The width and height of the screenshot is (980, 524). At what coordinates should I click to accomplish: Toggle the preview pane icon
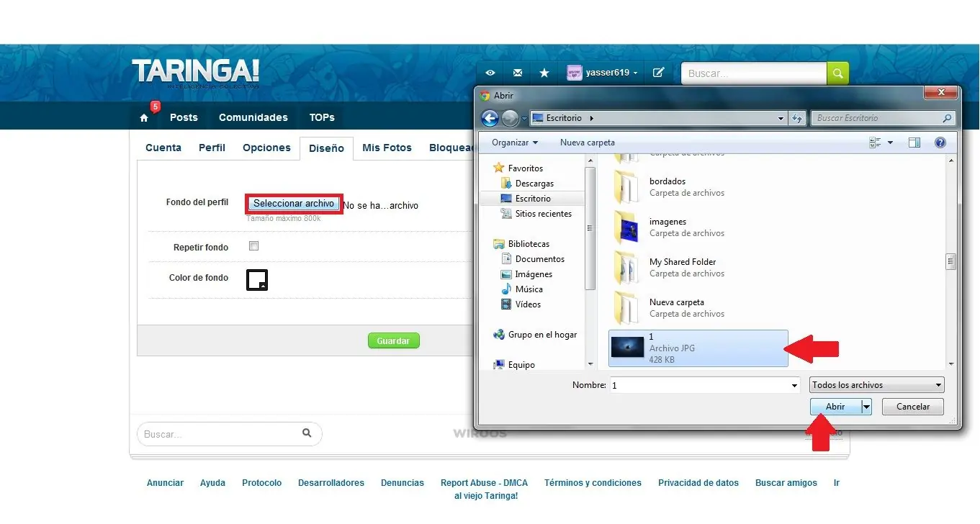click(914, 143)
